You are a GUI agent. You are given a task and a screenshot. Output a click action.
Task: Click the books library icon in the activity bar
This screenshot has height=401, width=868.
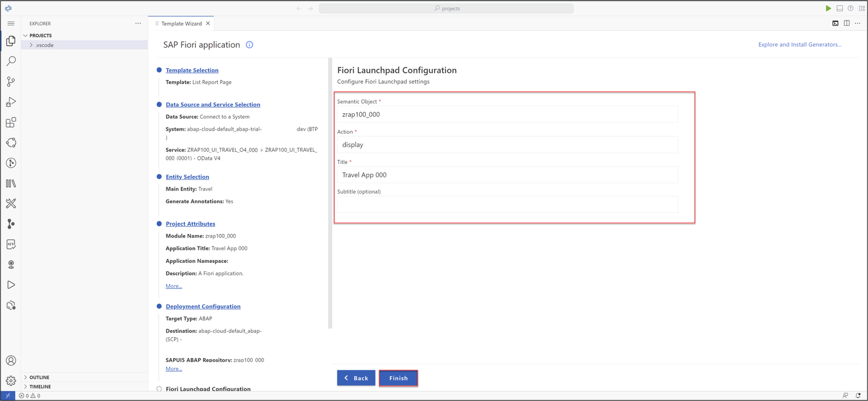pyautogui.click(x=11, y=183)
